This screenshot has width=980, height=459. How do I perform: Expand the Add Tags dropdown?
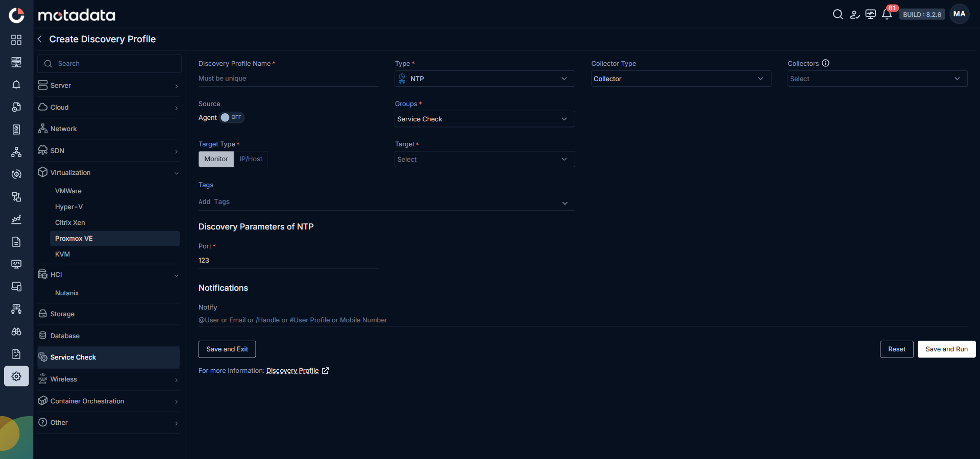(386, 202)
